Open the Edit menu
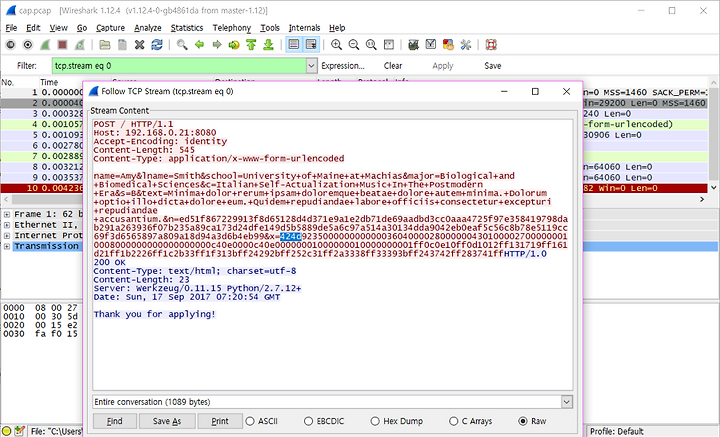The height and width of the screenshot is (437, 720). point(33,28)
